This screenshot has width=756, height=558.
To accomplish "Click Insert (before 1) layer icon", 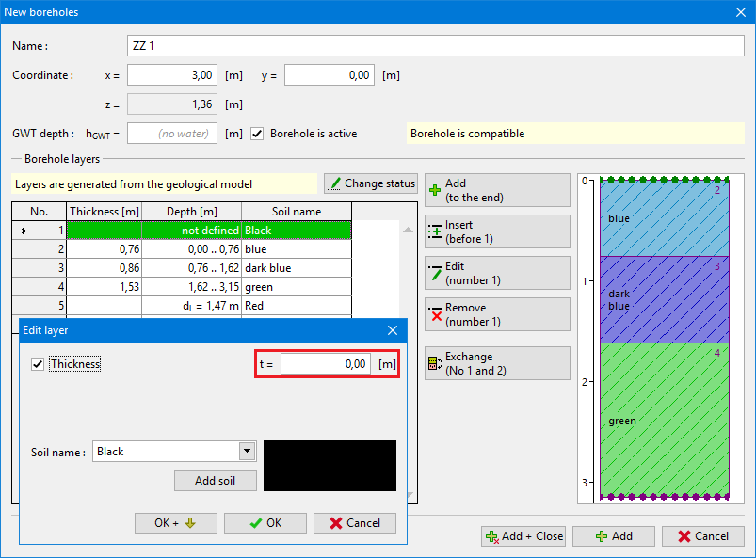I will point(435,232).
